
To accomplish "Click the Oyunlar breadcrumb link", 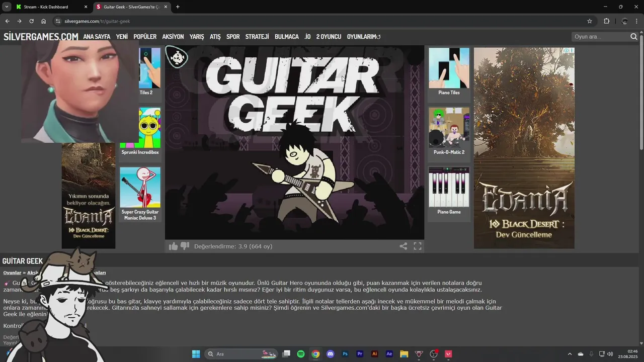I will [x=12, y=273].
